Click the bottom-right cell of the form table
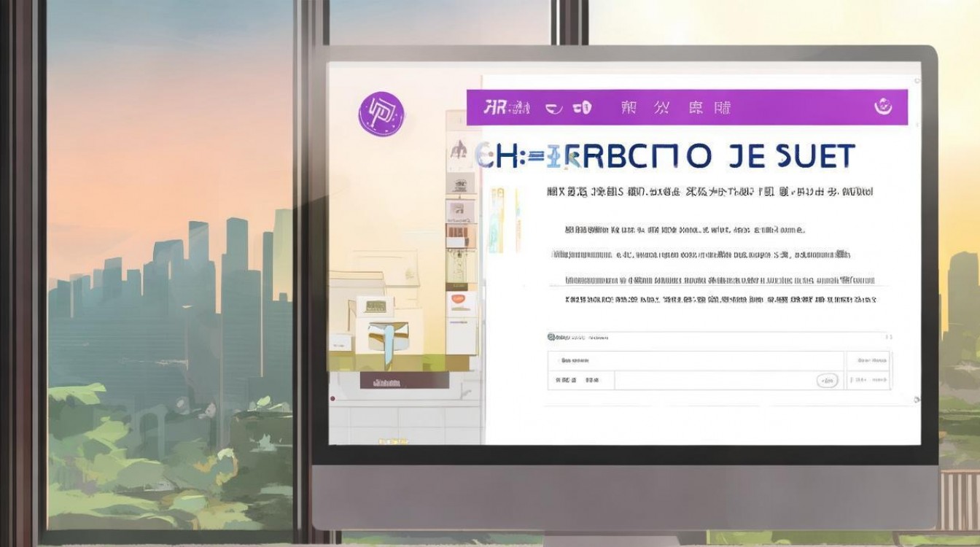The height and width of the screenshot is (547, 980). (x=868, y=380)
